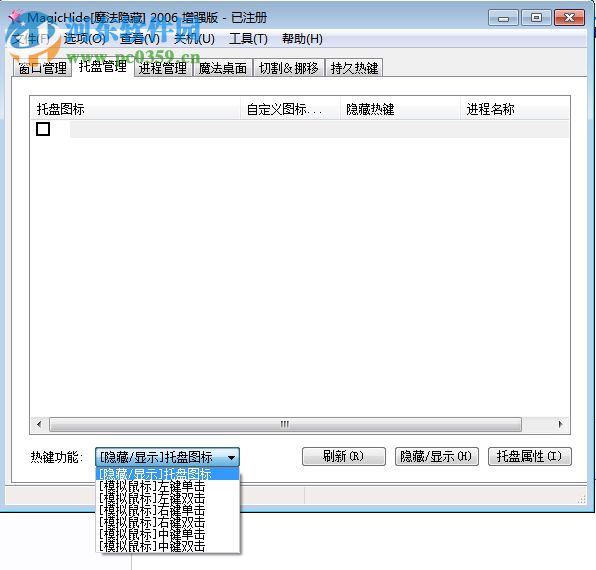This screenshot has height=570, width=596.
Task: Click the 自定义图标 column header
Action: [x=290, y=109]
